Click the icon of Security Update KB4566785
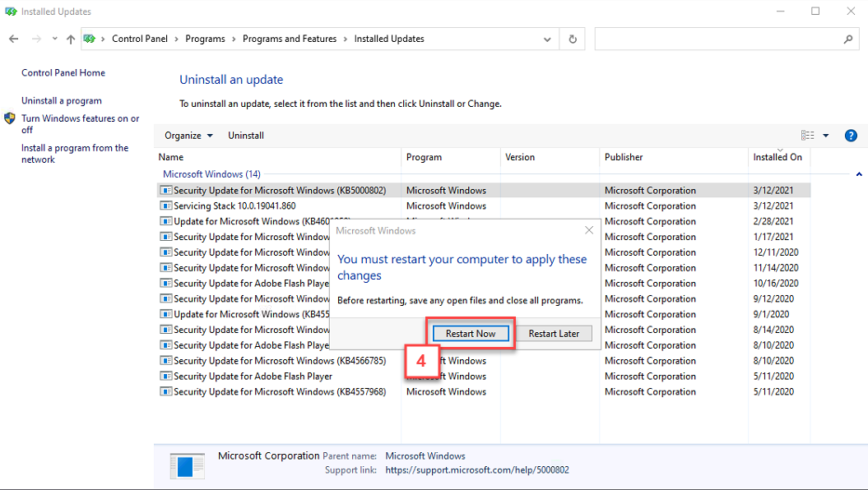 point(165,361)
